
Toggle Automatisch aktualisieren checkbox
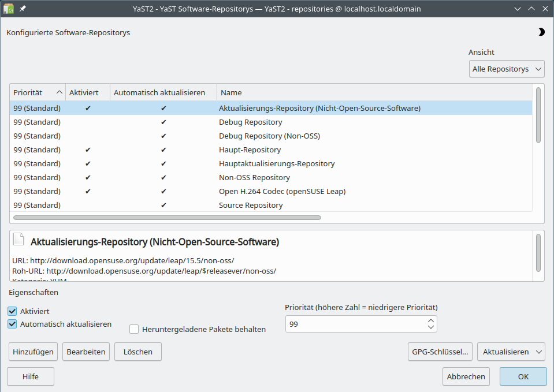point(12,324)
